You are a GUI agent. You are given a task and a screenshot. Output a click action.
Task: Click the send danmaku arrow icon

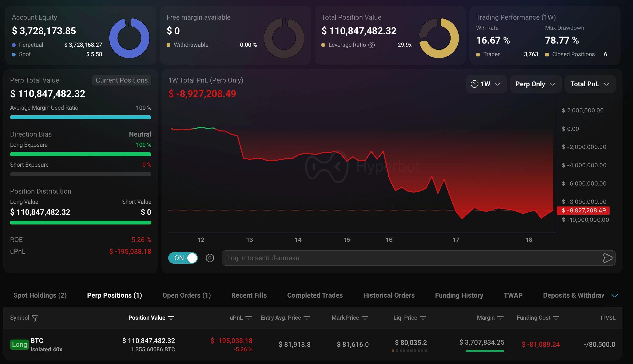(607, 258)
